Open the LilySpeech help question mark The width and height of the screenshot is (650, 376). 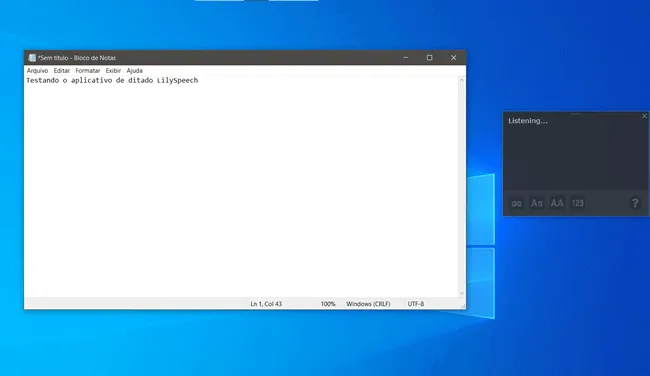coord(635,203)
